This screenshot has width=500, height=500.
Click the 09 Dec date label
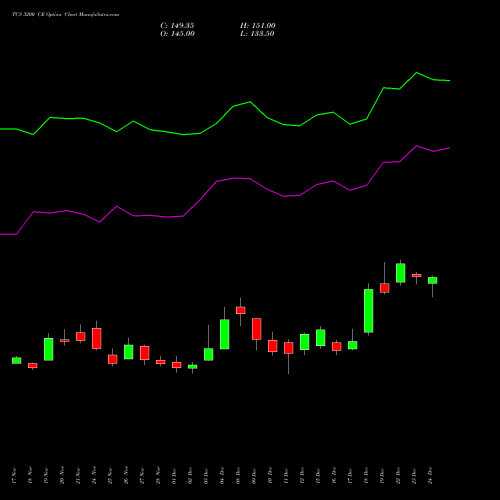click(x=254, y=476)
